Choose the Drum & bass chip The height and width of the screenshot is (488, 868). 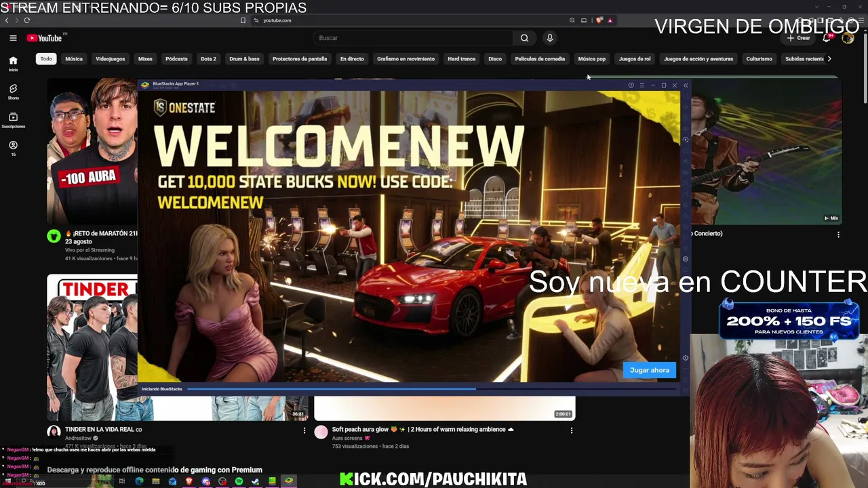point(244,59)
